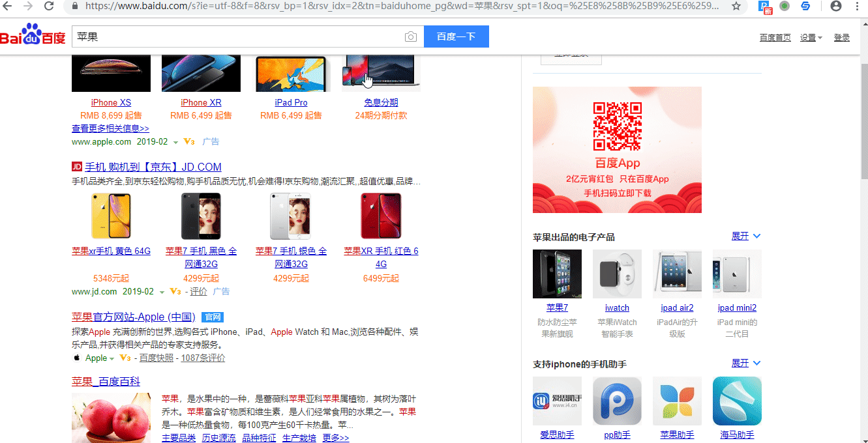The width and height of the screenshot is (868, 443).
Task: Reload the page with refresh icon
Action: [x=49, y=6]
